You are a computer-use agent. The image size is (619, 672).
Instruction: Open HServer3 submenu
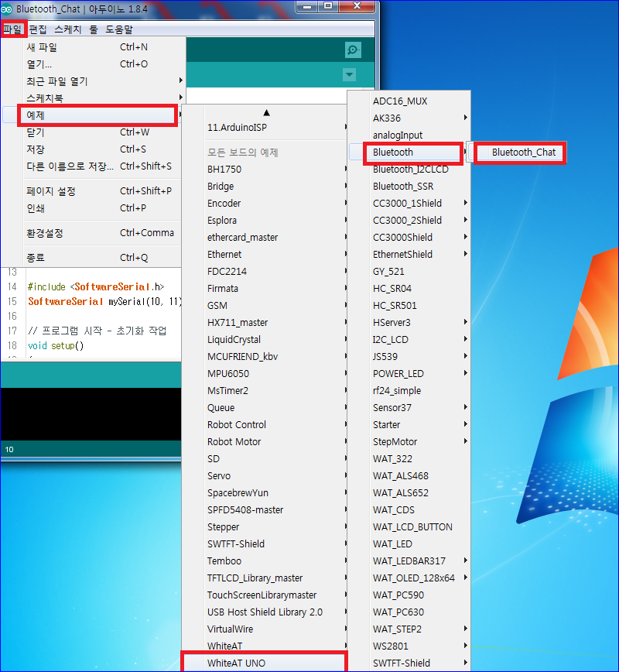coord(409,323)
